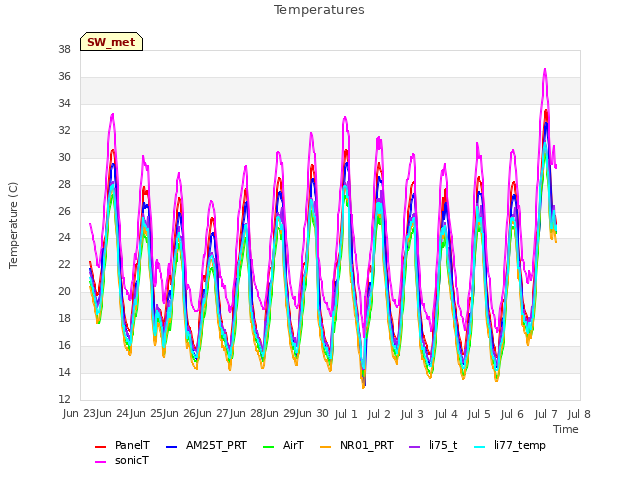Screen dimensions: 640x480
Task: Click the AM25T_PRT blue legend swatch
Action: point(171,447)
